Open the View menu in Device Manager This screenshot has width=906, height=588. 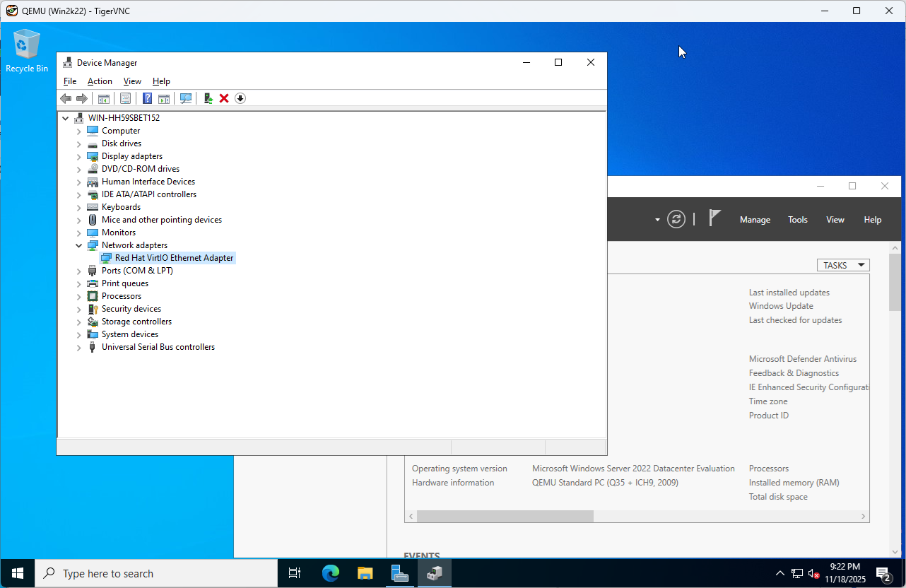coord(132,81)
